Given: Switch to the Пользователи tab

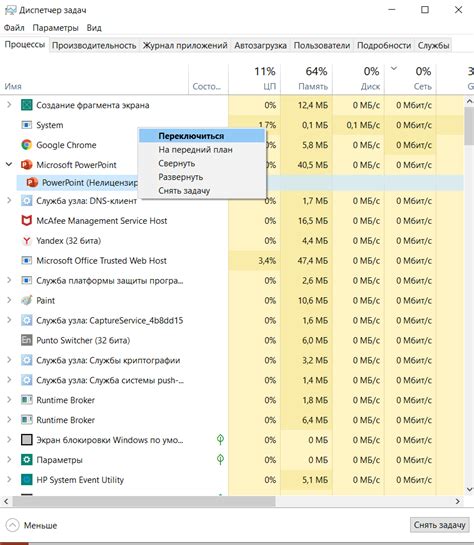Looking at the screenshot, I should [x=322, y=46].
